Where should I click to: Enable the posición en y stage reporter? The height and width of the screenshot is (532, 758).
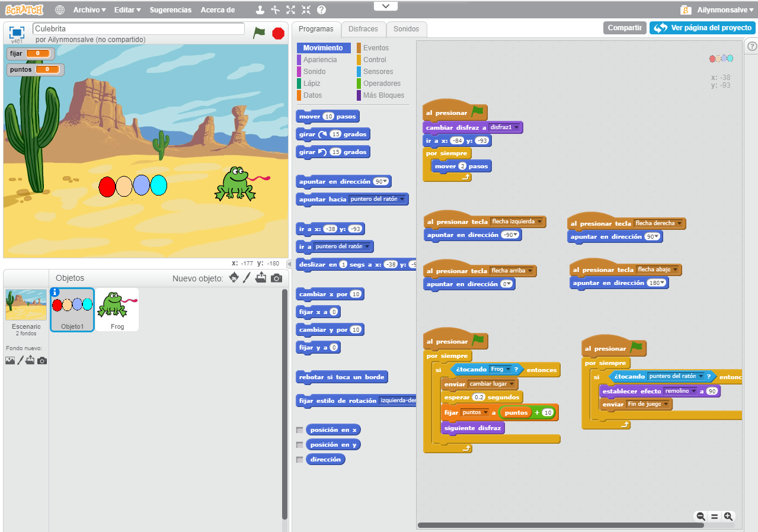point(300,444)
